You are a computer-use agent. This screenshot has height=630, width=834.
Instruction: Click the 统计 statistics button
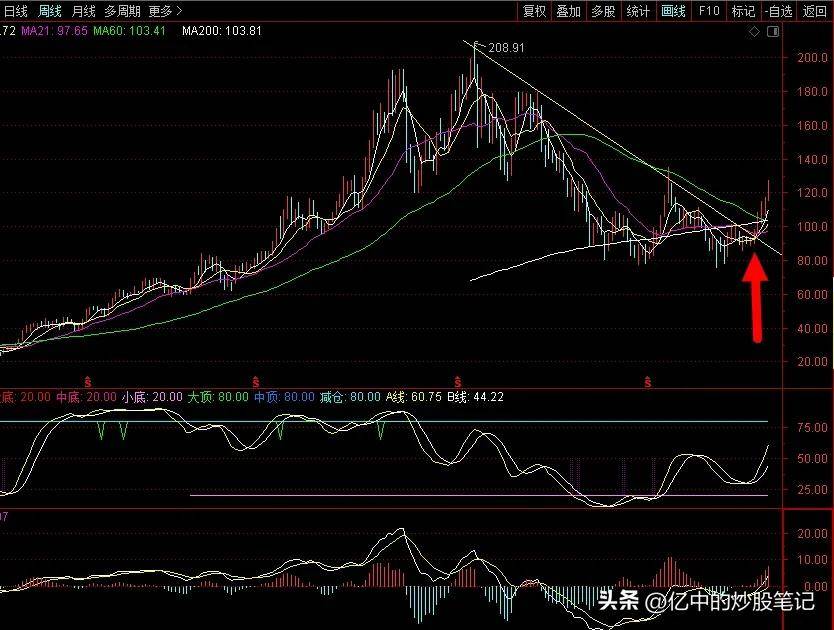pyautogui.click(x=638, y=11)
